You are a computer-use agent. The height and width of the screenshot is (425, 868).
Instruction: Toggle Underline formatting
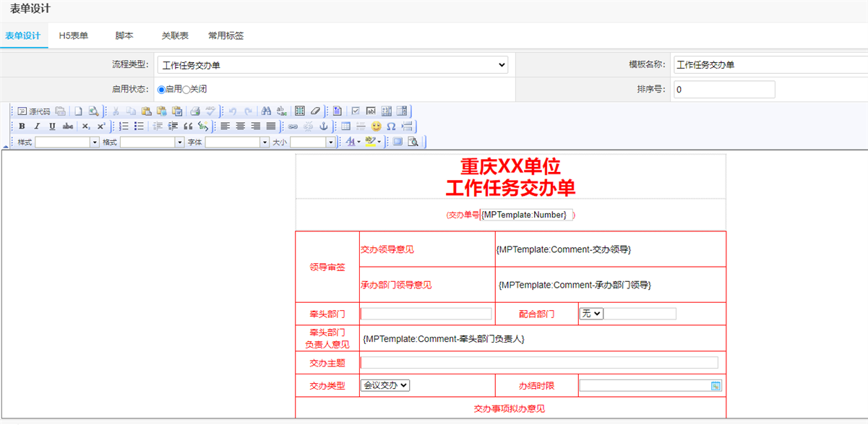52,126
